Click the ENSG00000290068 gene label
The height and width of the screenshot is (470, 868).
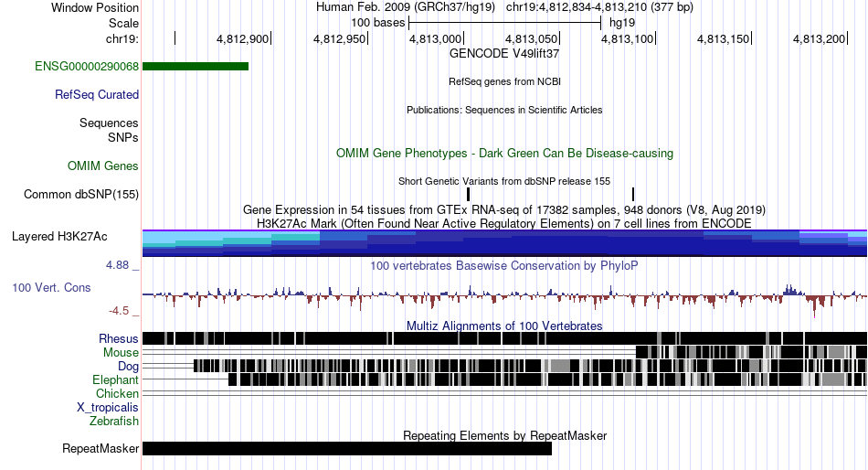(x=87, y=67)
